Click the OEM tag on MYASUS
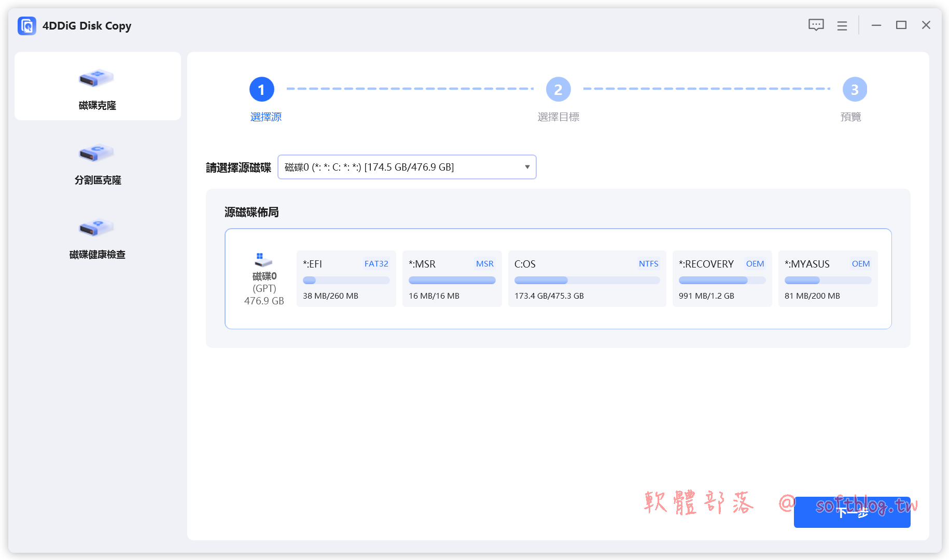Screen dimensions: 949x560 (861, 263)
